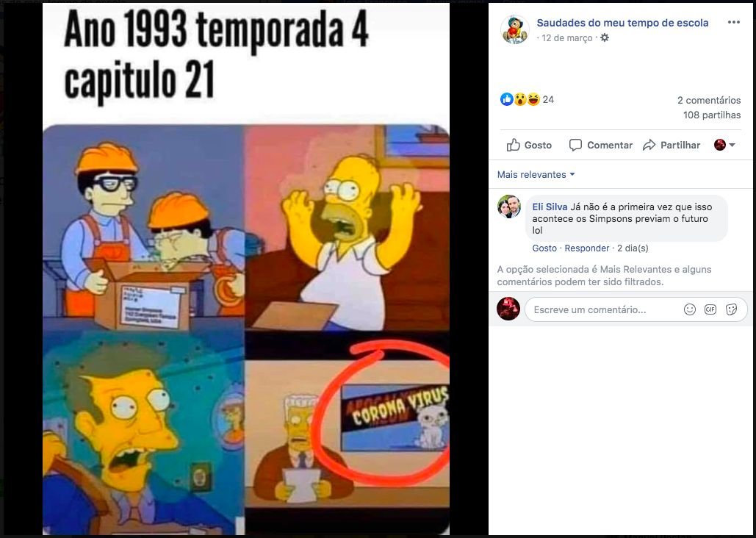Screen dimensions: 756x538
Task: Like the post with Gosto button
Action: (x=529, y=146)
